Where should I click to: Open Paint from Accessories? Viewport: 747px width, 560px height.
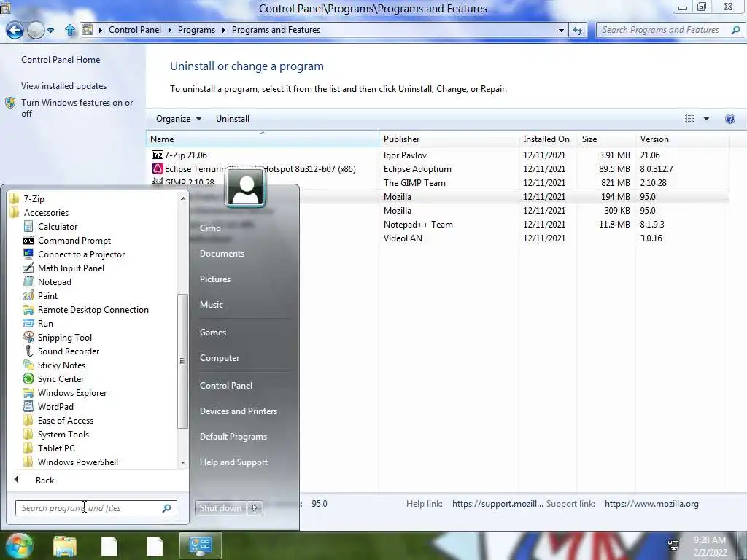tap(47, 296)
